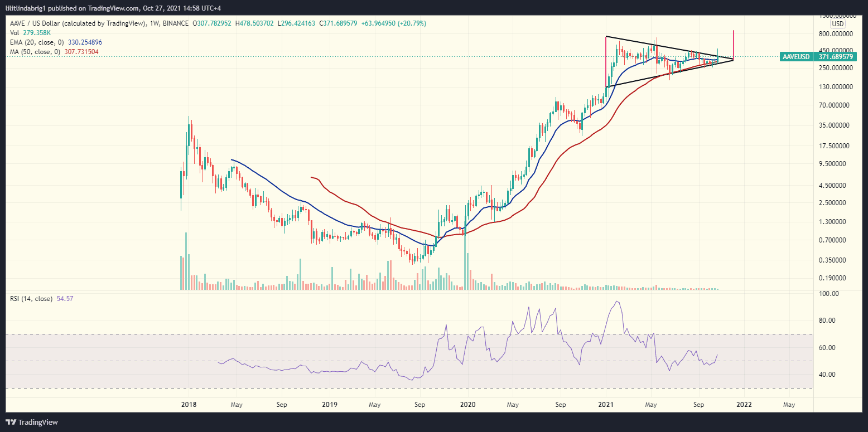Click the green +20.79% change value
The height and width of the screenshot is (432, 868).
pyautogui.click(x=412, y=23)
